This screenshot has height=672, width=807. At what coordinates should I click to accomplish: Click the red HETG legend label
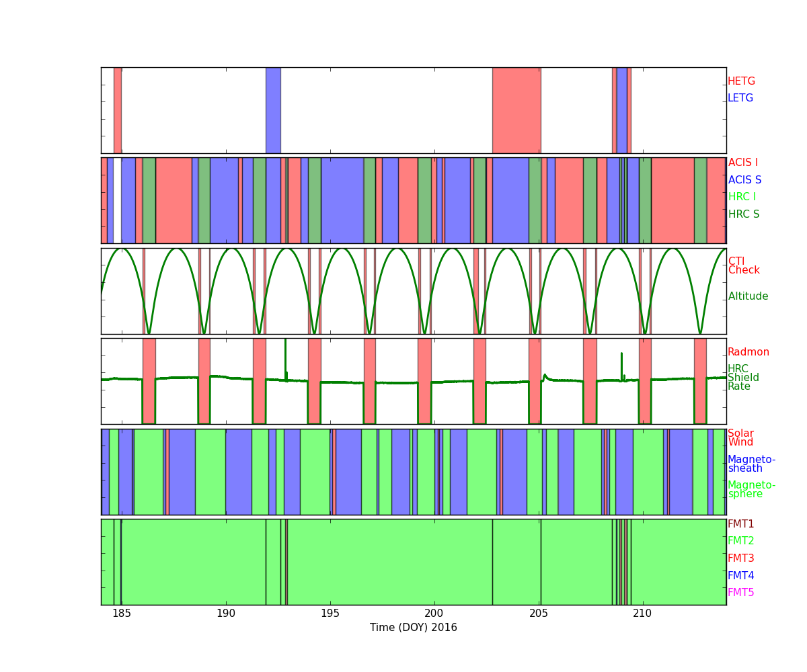pyautogui.click(x=741, y=81)
